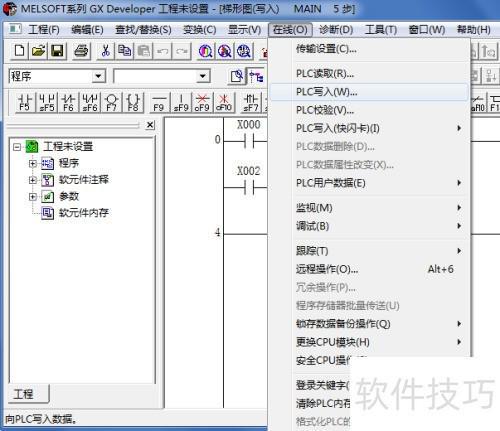Choose 远程操作(O)... menu entry
This screenshot has width=500, height=431.
click(369, 269)
